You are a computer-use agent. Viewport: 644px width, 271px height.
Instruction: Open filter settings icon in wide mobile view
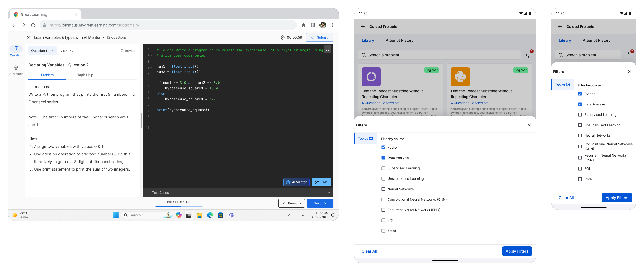pos(527,55)
